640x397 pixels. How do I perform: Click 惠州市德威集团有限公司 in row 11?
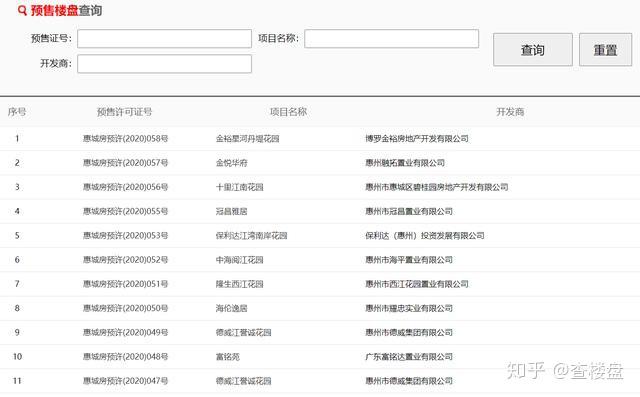click(409, 381)
